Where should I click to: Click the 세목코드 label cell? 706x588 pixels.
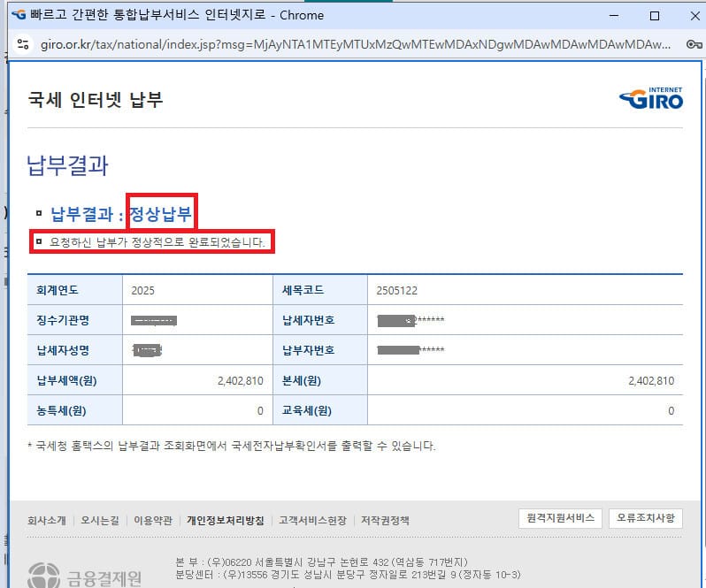(x=320, y=290)
